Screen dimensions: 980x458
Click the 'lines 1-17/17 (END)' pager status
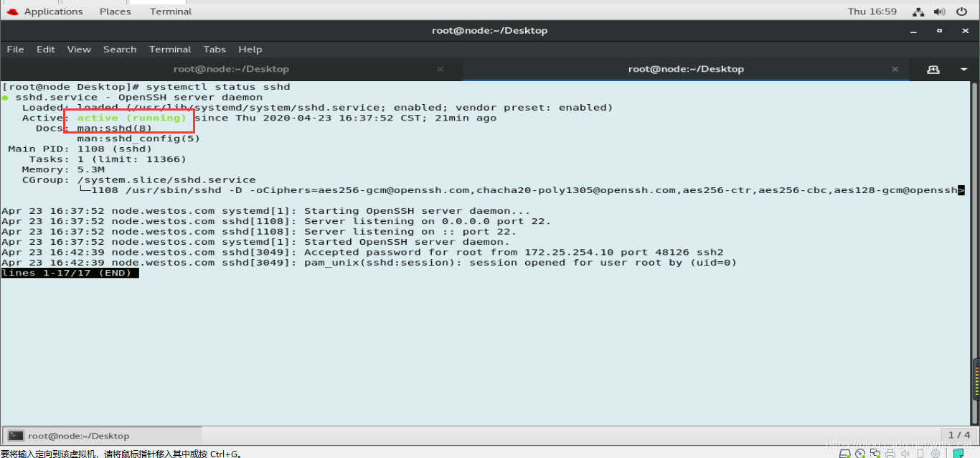[70, 273]
